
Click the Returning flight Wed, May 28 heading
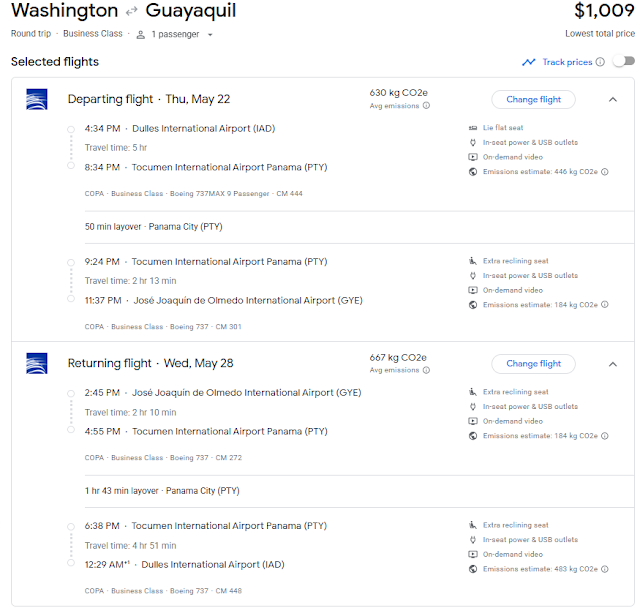pyautogui.click(x=150, y=363)
